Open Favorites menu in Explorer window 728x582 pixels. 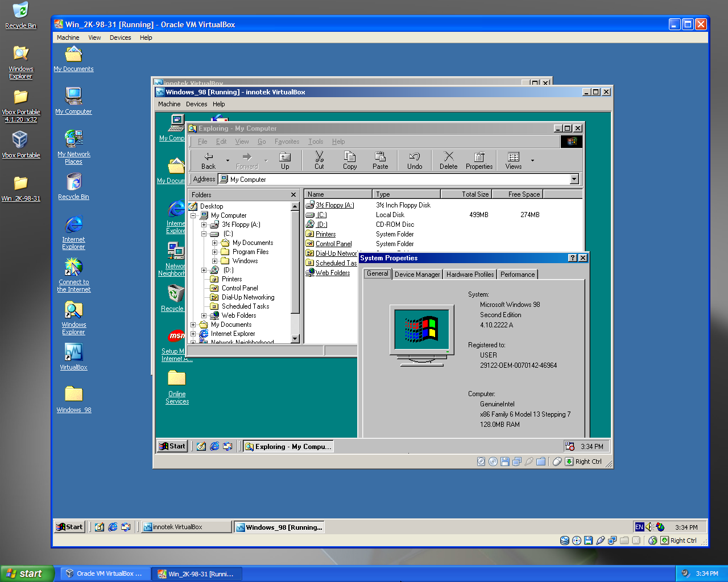[287, 142]
